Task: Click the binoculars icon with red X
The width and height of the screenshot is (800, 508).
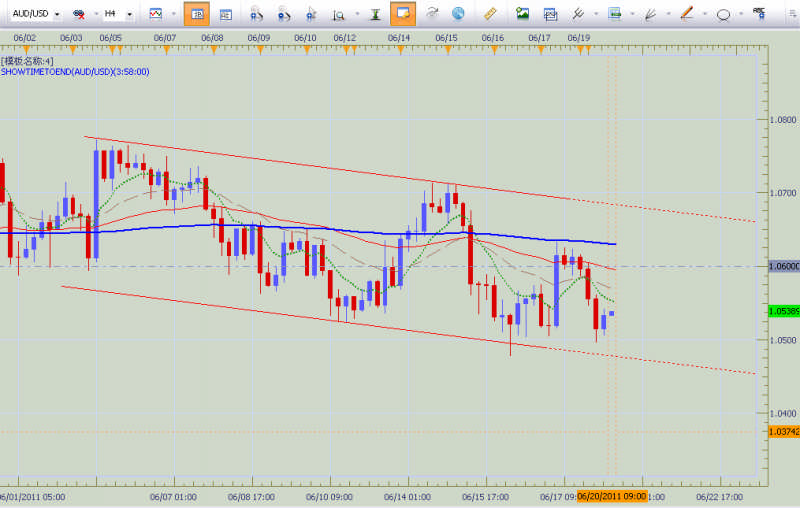Action: coord(79,14)
